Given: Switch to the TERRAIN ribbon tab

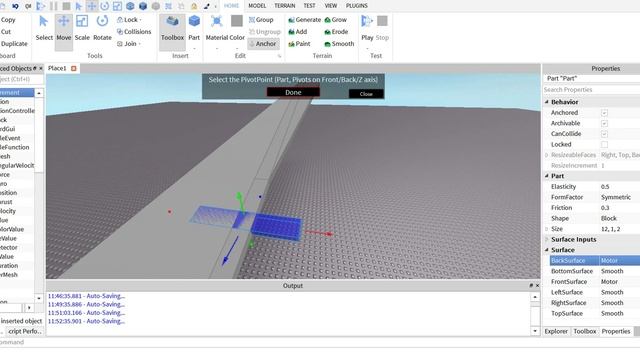Looking at the screenshot, I should point(284,6).
